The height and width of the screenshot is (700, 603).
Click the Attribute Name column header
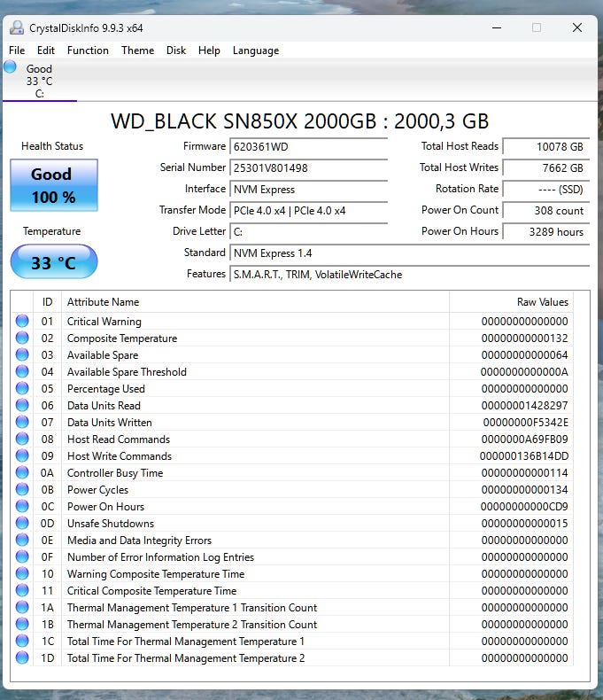click(x=256, y=302)
